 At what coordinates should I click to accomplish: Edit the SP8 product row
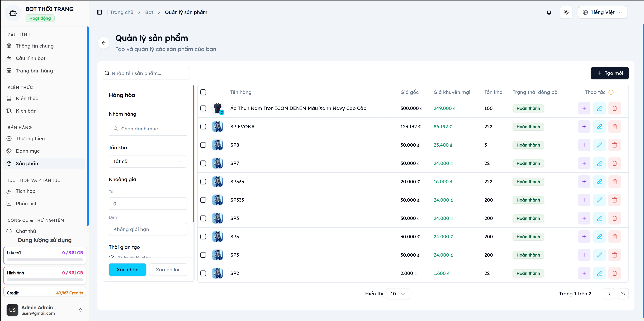click(x=599, y=145)
